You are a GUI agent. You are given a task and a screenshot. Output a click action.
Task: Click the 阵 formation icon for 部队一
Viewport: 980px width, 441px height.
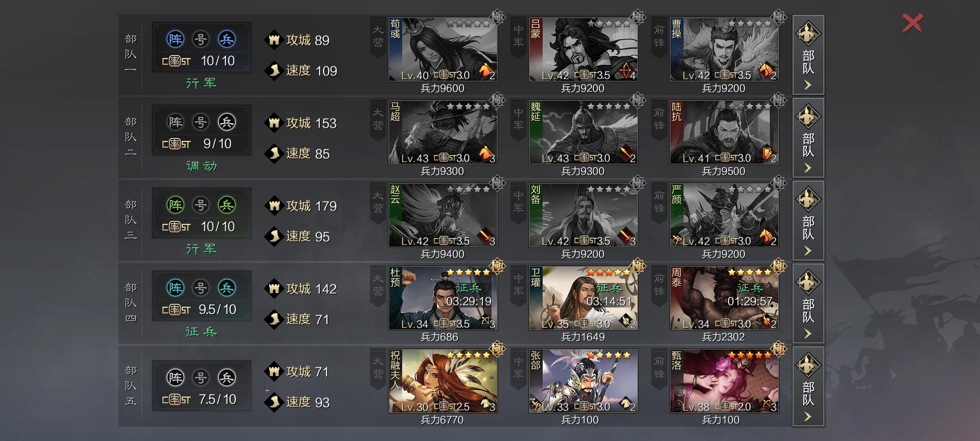click(x=176, y=39)
